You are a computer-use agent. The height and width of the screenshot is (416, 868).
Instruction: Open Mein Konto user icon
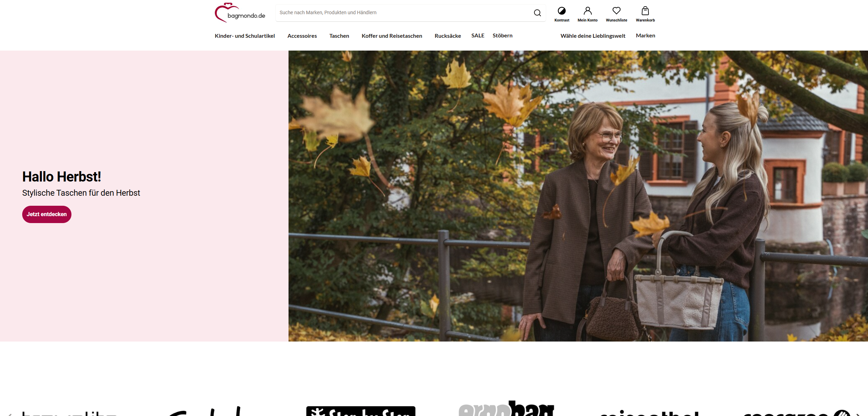587,11
